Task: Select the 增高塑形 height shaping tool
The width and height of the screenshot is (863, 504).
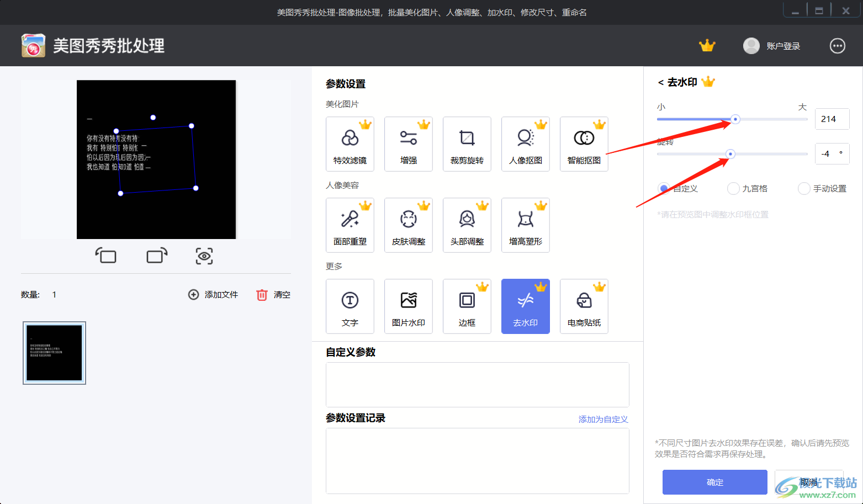Action: click(x=526, y=225)
